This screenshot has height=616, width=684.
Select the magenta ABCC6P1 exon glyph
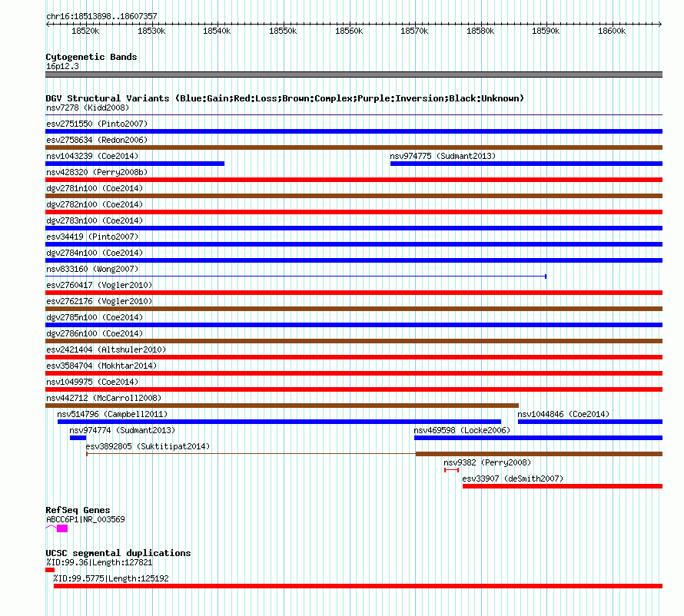[x=62, y=528]
